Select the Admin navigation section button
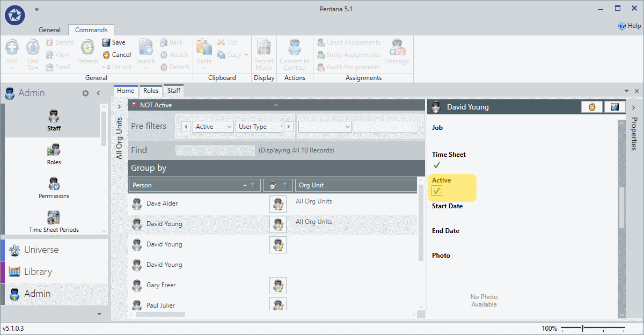Screen dimensions: 644x335 (x=54, y=294)
